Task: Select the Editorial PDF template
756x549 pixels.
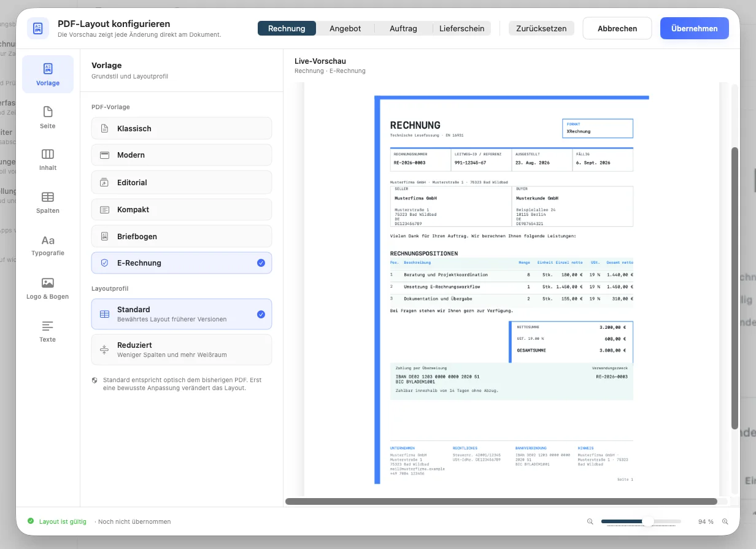Action: [x=182, y=183]
